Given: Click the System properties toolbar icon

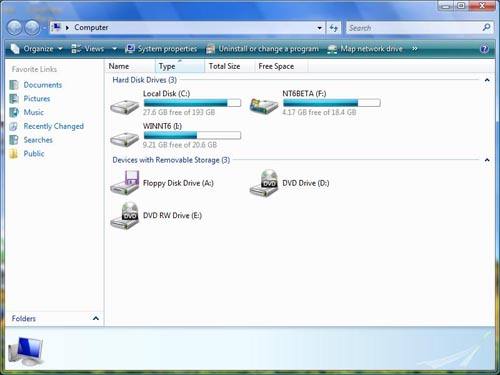Looking at the screenshot, I should pyautogui.click(x=130, y=49).
